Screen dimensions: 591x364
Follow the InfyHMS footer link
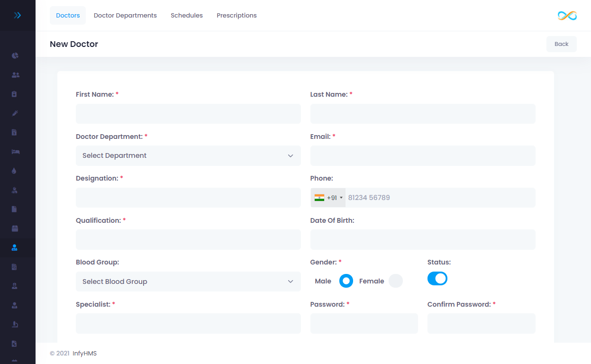[x=84, y=354]
